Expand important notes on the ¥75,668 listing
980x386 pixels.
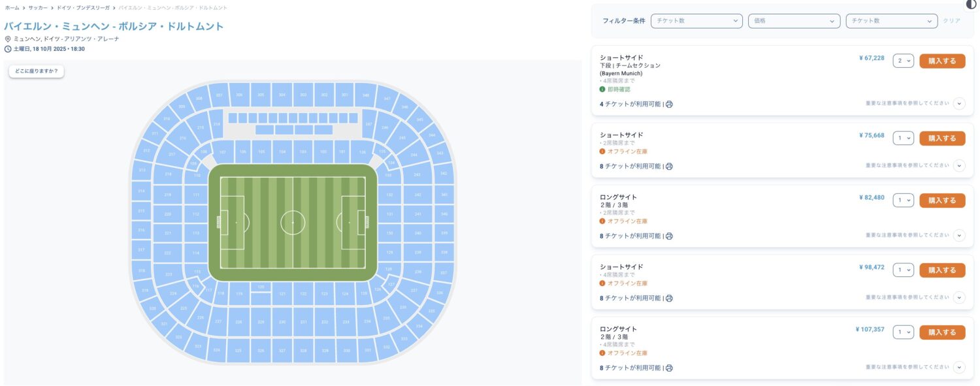coord(959,166)
